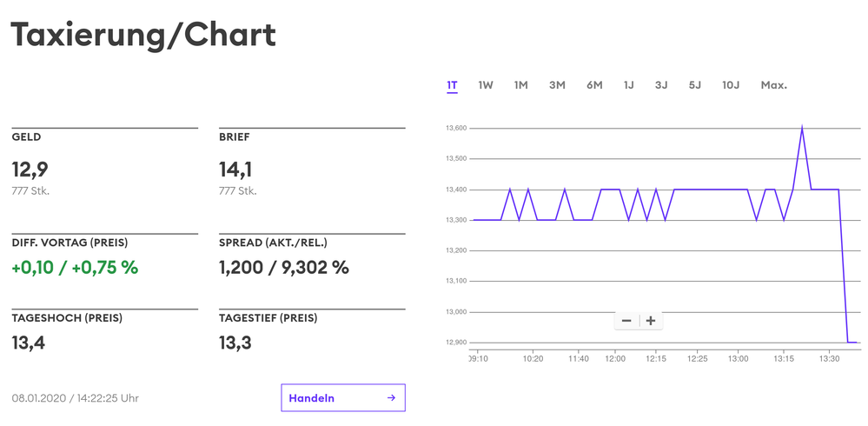Switch to the 6M chart view
This screenshot has width=868, height=426.
(x=594, y=85)
